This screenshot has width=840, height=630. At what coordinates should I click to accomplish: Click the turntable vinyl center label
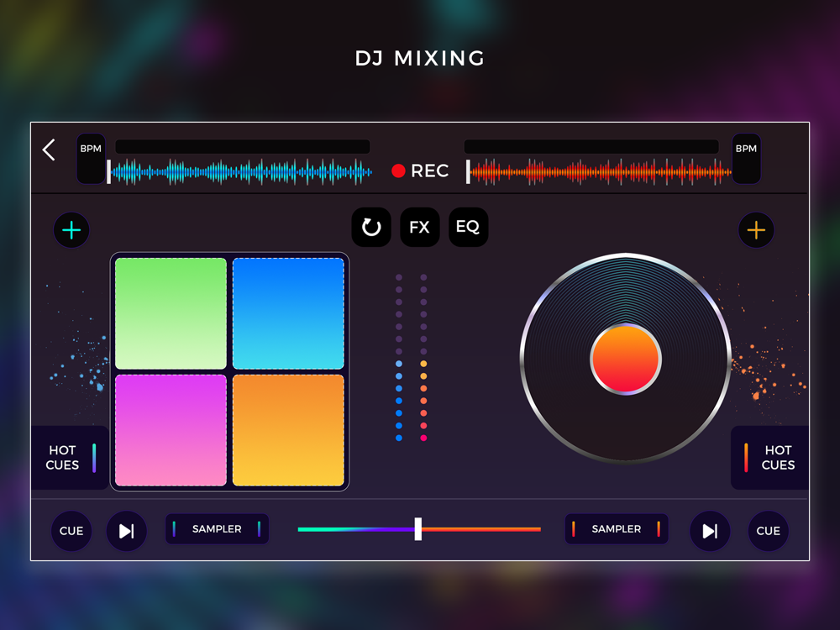(x=626, y=360)
